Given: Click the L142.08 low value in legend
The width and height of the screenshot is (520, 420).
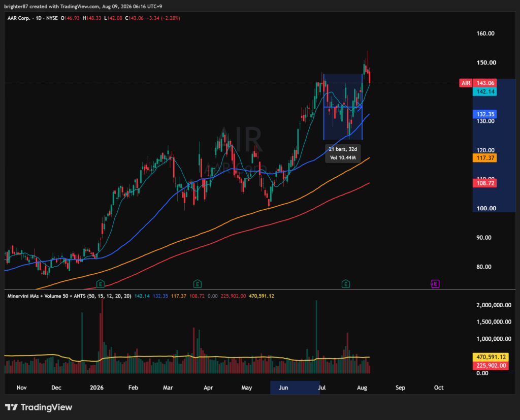Looking at the screenshot, I should 113,18.
